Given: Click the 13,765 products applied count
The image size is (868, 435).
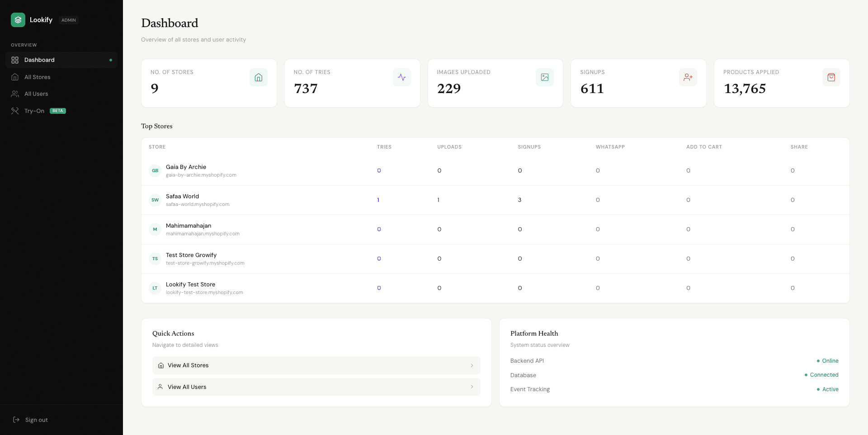Looking at the screenshot, I should coord(745,89).
